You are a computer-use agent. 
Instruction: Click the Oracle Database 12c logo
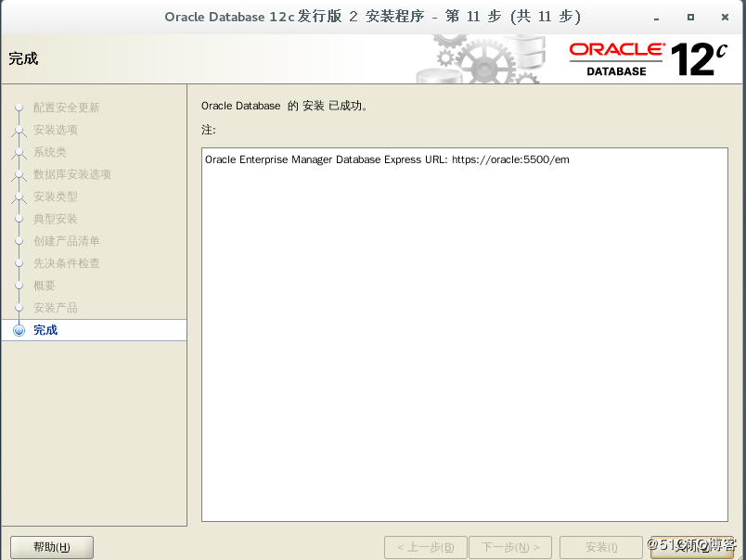click(x=649, y=59)
